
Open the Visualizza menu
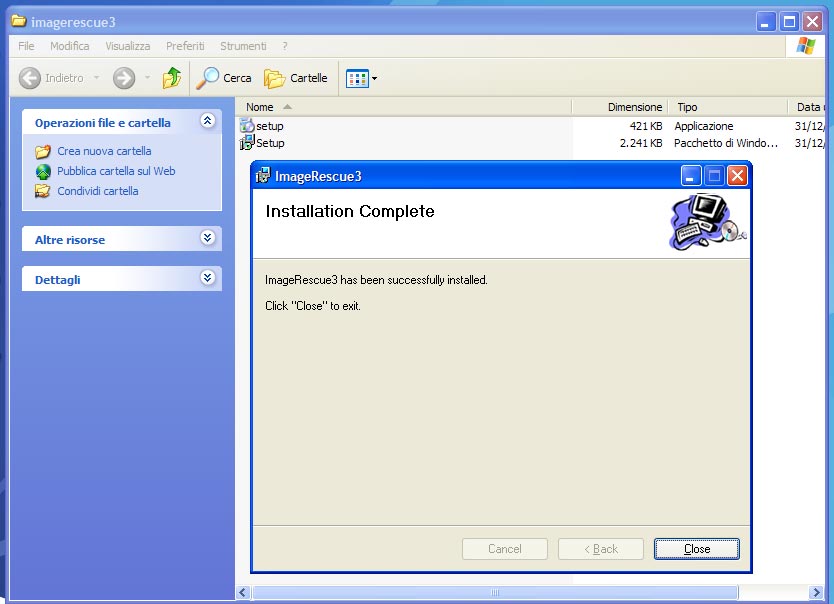click(x=128, y=46)
